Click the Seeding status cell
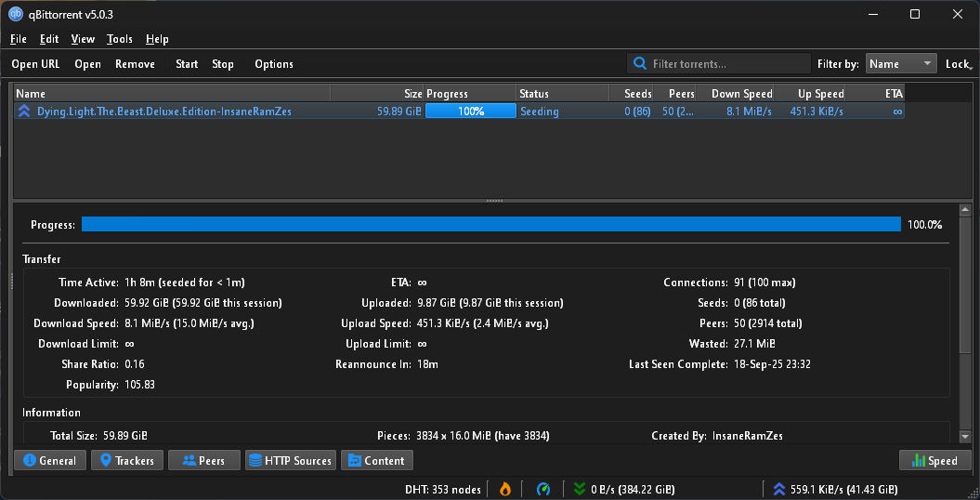Screen dimensions: 980x500 [x=540, y=112]
